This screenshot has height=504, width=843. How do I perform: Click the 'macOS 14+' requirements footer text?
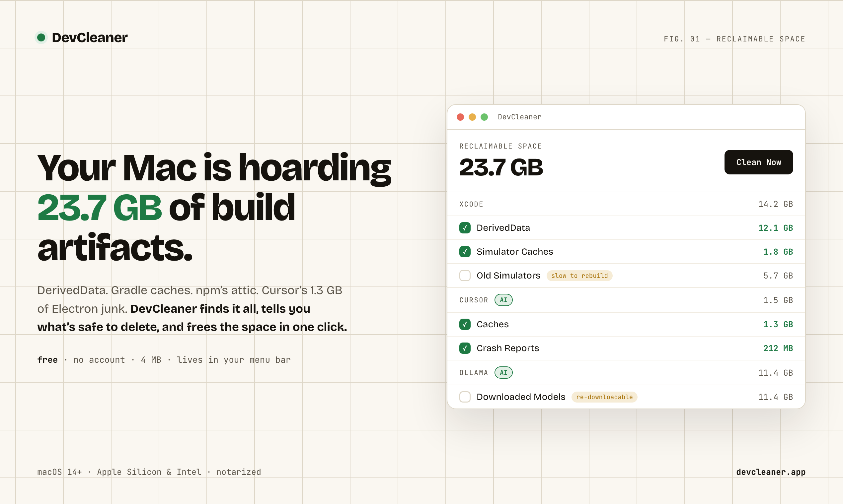[59, 472]
